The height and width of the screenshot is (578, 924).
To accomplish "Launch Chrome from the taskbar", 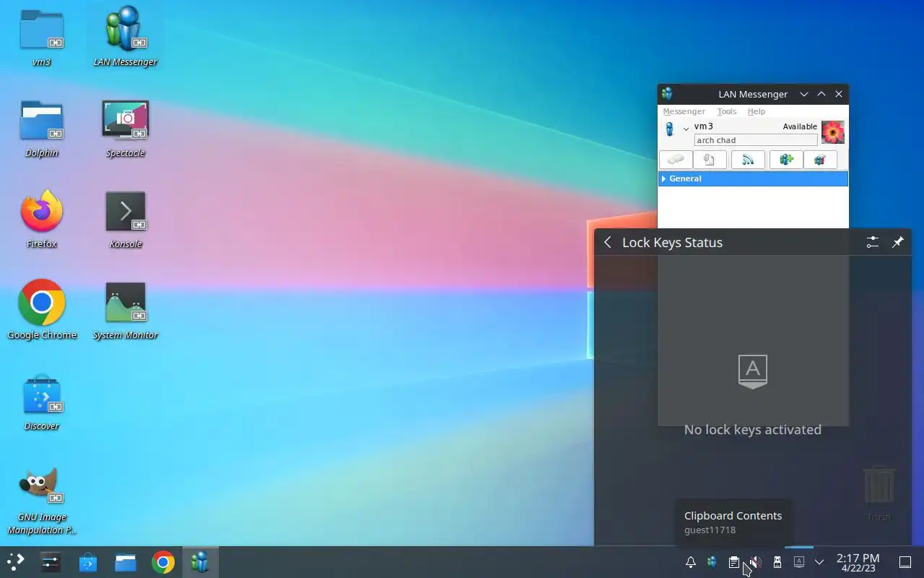I will pos(163,562).
